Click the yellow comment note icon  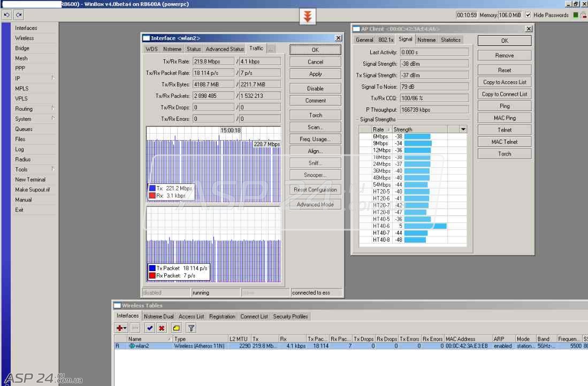176,328
